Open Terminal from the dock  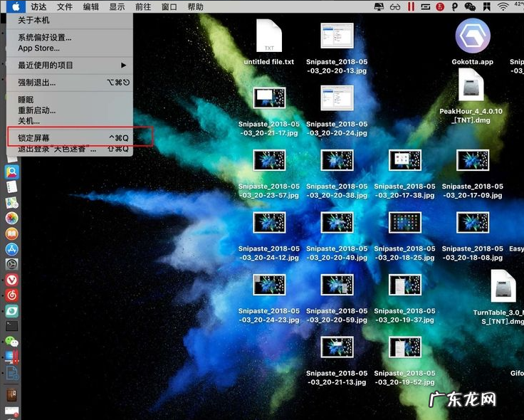point(11,326)
